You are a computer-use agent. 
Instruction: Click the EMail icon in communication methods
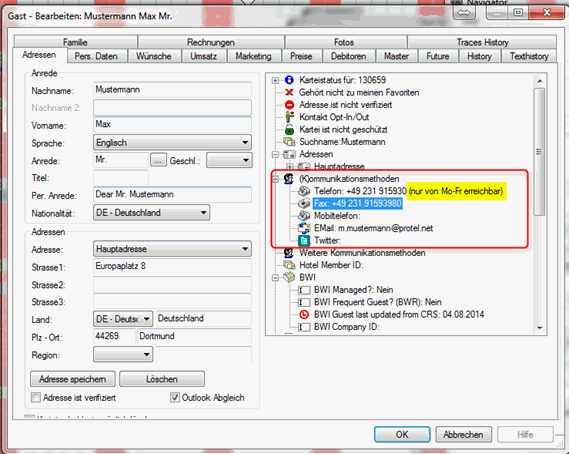coord(304,228)
